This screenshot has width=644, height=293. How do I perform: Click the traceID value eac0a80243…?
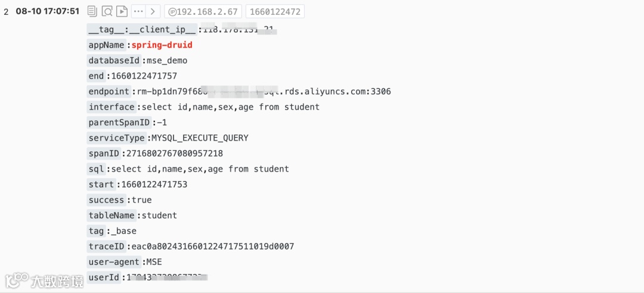tap(213, 247)
